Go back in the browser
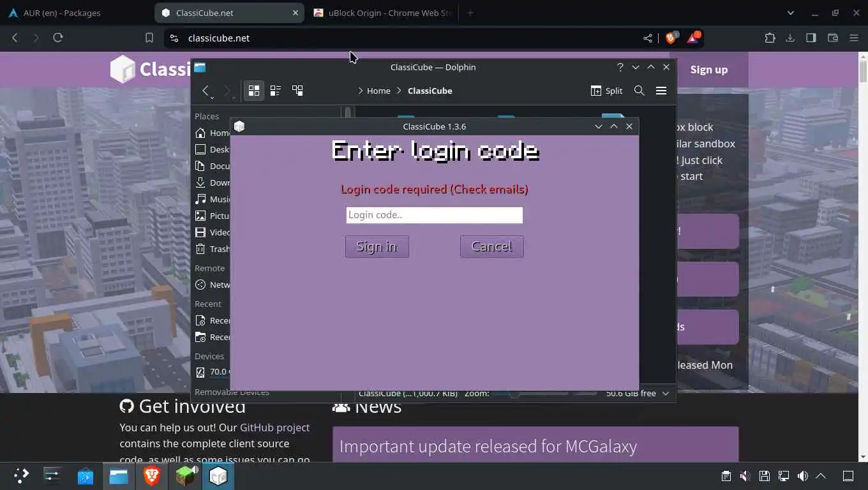 (x=15, y=38)
